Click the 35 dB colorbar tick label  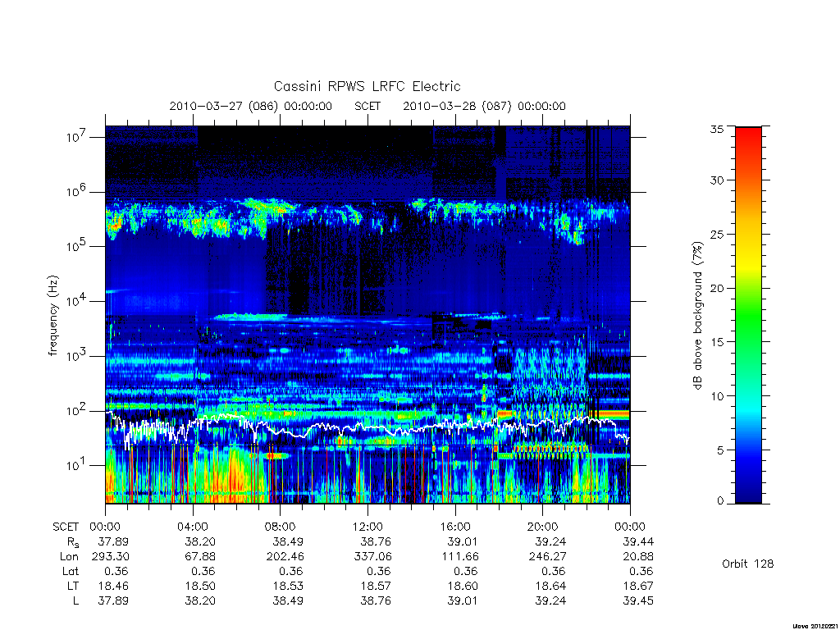coord(717,129)
